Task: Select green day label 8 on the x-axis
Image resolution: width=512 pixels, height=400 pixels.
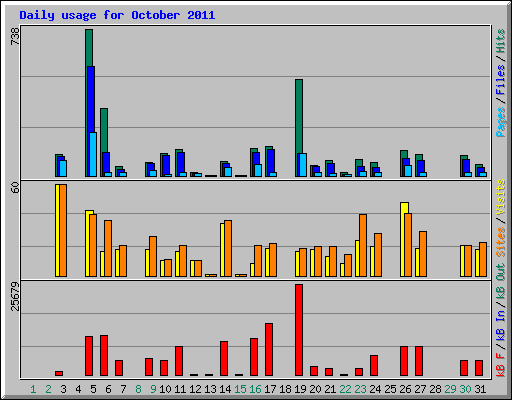Action: [x=138, y=389]
